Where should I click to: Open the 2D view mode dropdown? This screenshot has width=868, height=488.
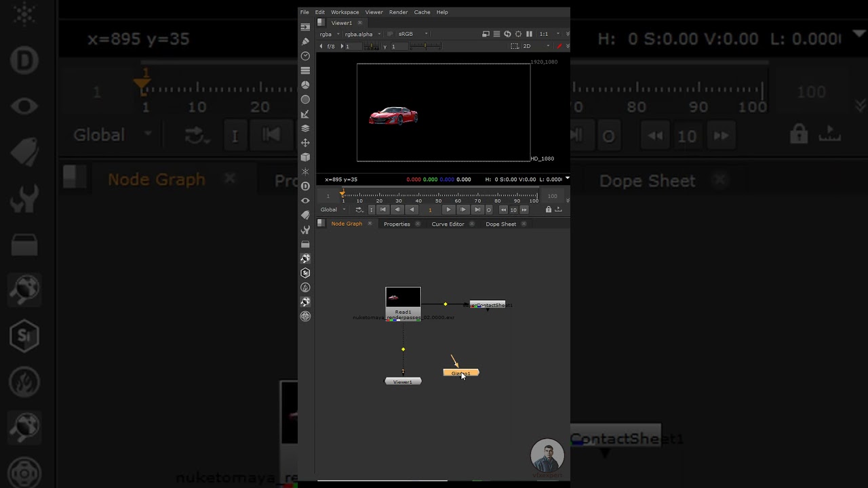click(x=536, y=46)
